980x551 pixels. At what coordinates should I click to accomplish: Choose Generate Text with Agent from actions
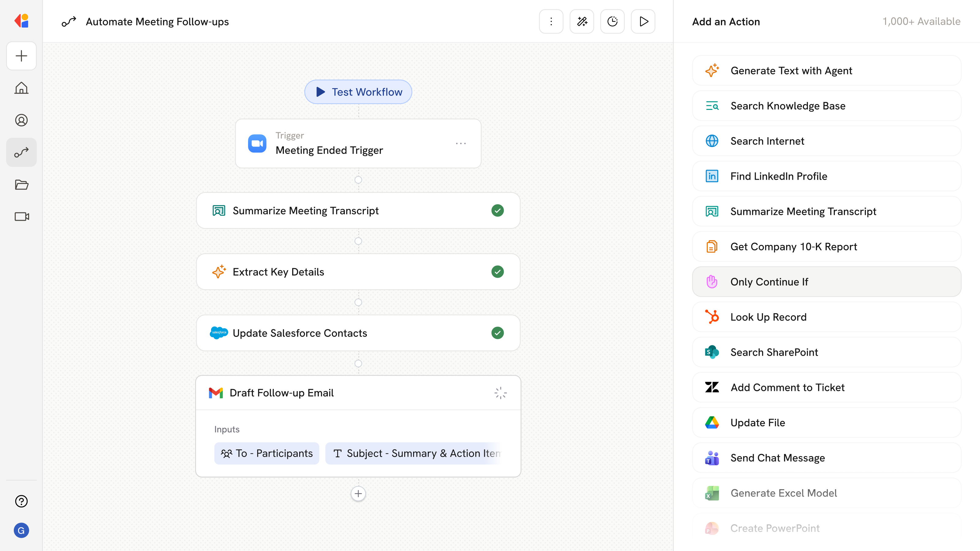[826, 70]
